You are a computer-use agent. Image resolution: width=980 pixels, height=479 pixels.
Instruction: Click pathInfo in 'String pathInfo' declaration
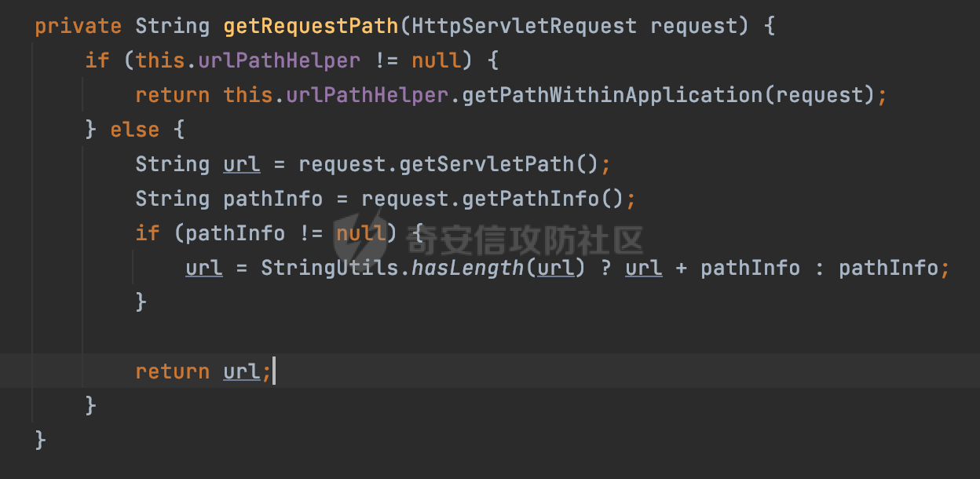point(272,199)
